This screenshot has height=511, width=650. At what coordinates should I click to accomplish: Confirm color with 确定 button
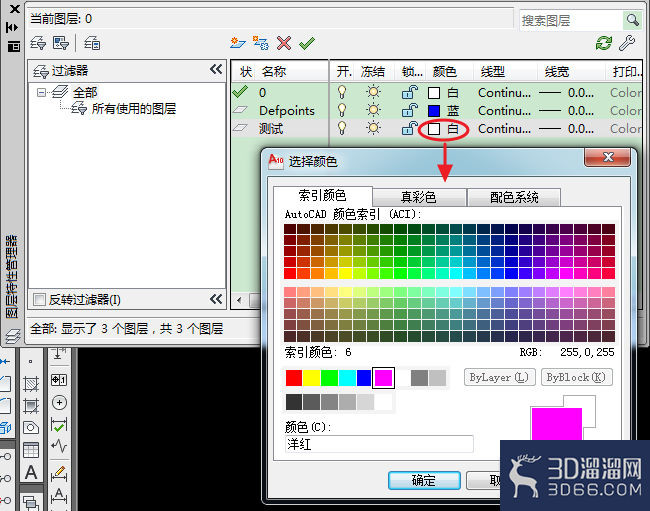pyautogui.click(x=424, y=480)
